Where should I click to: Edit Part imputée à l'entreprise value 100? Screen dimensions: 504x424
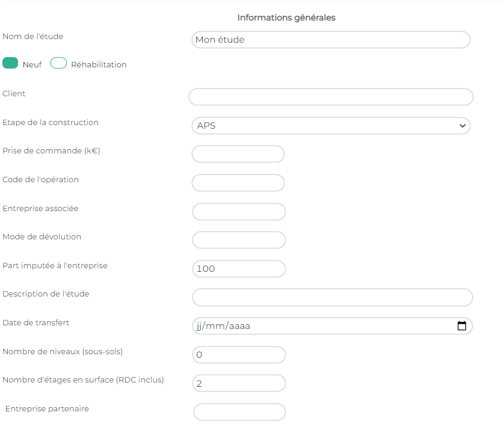[239, 269]
